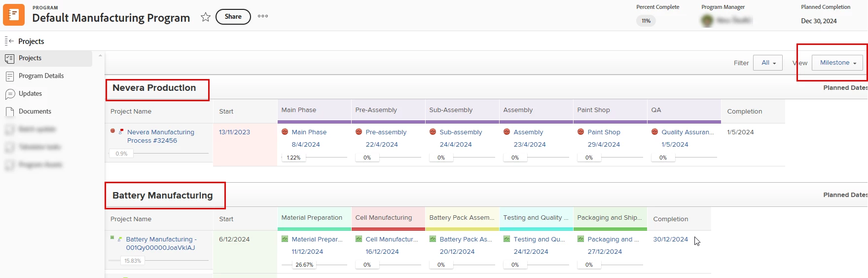
Task: Favorite the program with the star icon
Action: coord(206,17)
